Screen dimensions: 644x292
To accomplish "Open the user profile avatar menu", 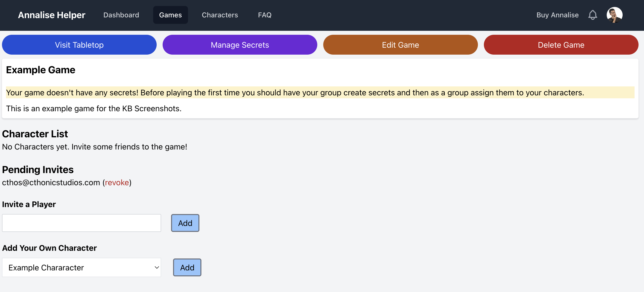I will click(x=614, y=15).
